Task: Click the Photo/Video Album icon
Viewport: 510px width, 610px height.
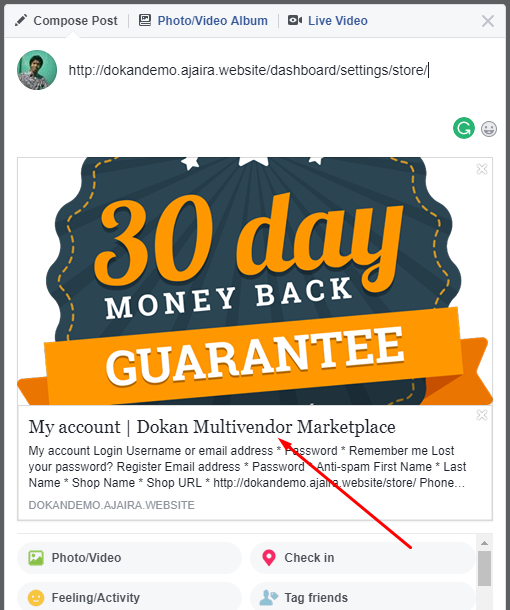Action: coord(145,20)
